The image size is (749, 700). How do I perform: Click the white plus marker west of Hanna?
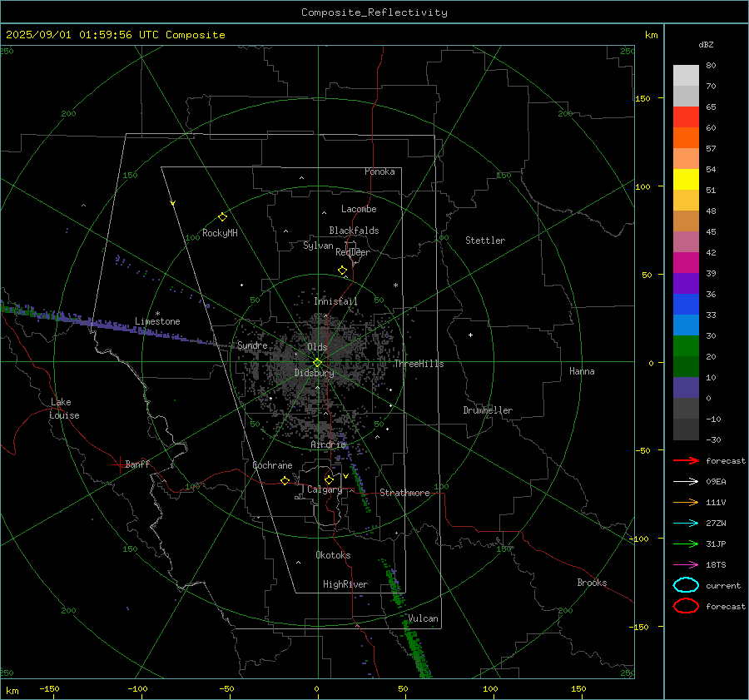[470, 335]
